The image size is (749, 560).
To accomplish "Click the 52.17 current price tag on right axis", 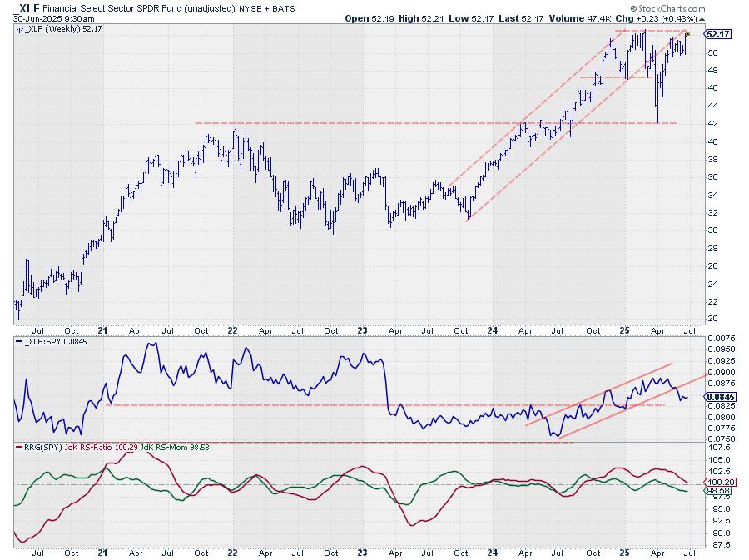I will pos(717,34).
